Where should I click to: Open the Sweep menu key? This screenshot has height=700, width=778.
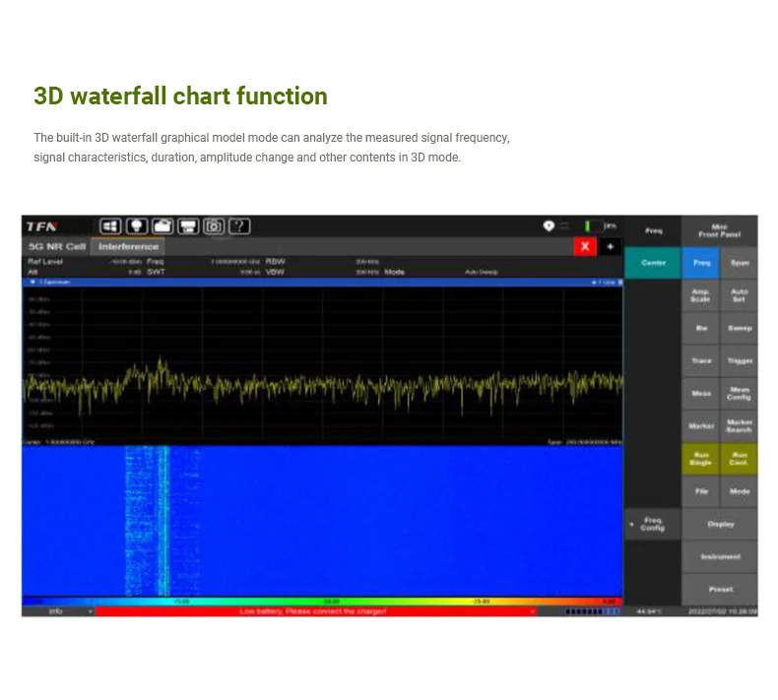739,328
